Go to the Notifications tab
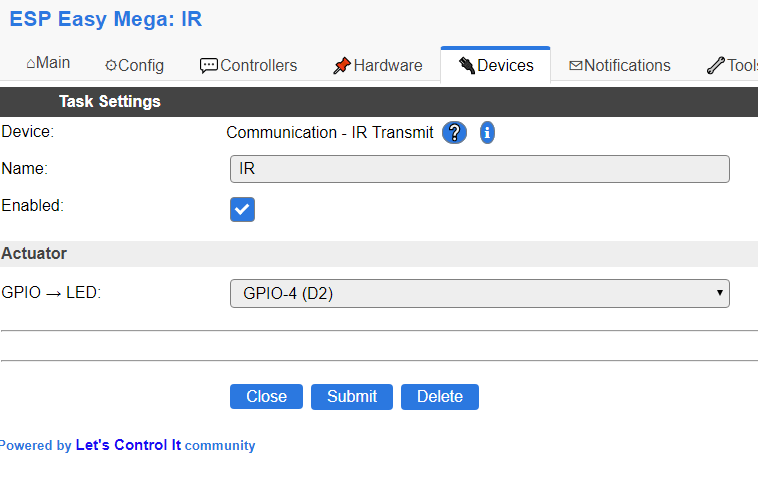758x478 pixels. coord(620,65)
